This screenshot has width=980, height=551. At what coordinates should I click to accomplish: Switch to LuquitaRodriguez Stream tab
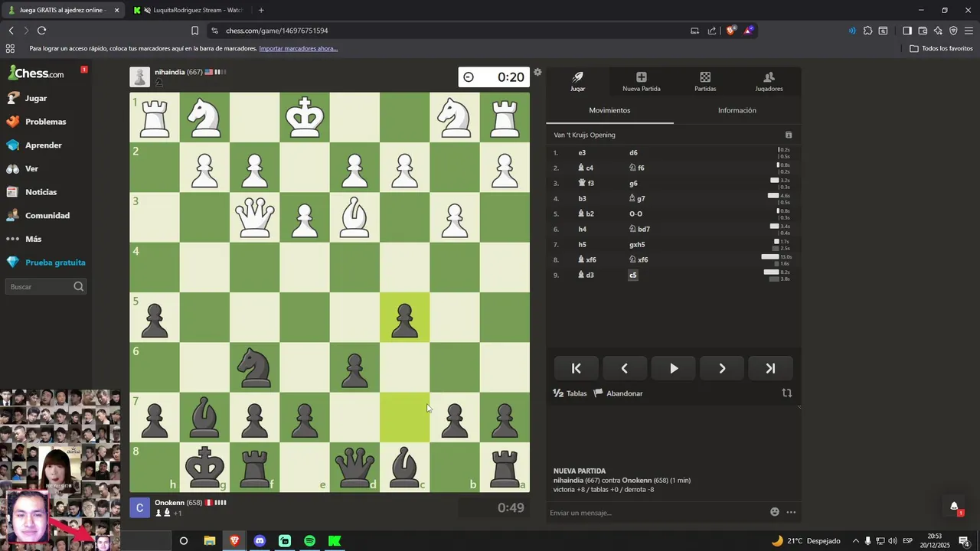190,10
